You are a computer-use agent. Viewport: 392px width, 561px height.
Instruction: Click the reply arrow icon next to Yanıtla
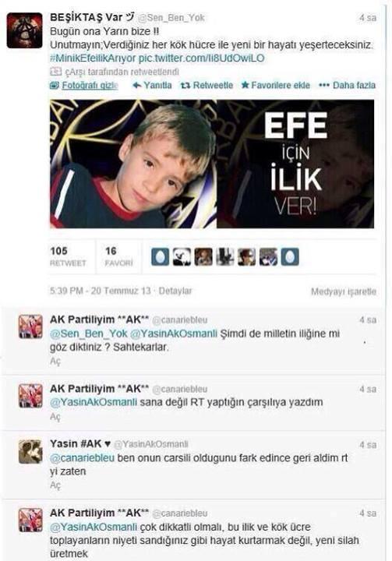[136, 86]
